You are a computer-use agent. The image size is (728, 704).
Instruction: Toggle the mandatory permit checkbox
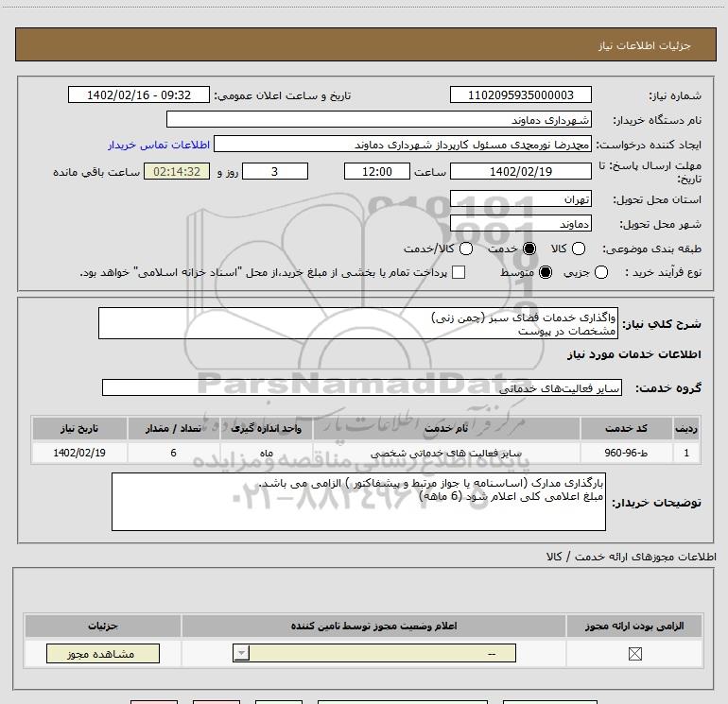pyautogui.click(x=634, y=654)
